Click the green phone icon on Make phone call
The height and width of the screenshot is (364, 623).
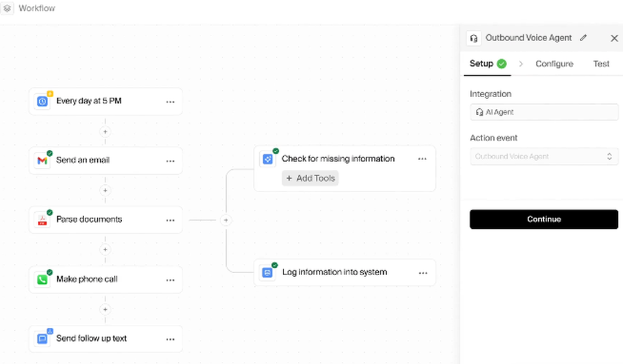click(x=42, y=279)
